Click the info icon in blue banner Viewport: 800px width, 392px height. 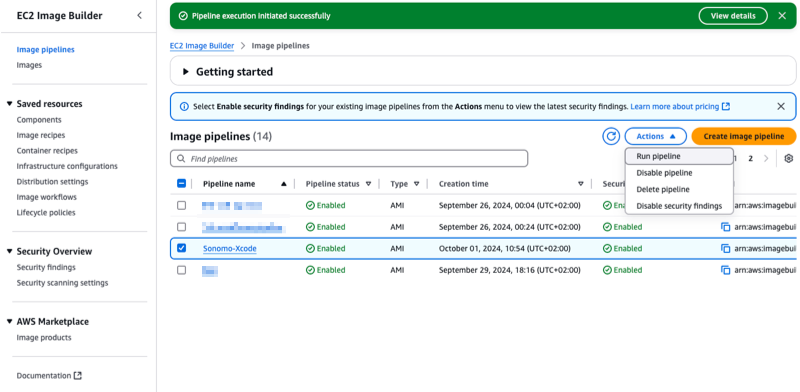(184, 107)
